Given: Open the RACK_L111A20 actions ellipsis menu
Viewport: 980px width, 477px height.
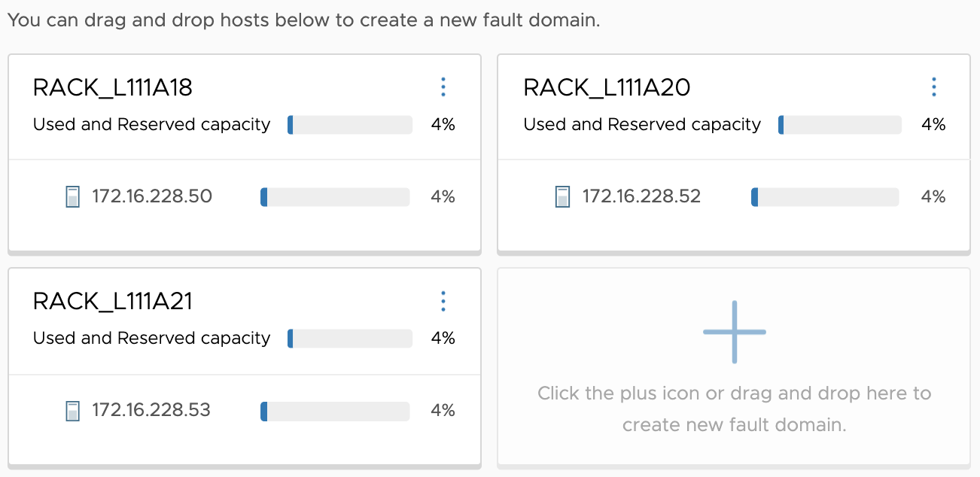Looking at the screenshot, I should tap(933, 87).
